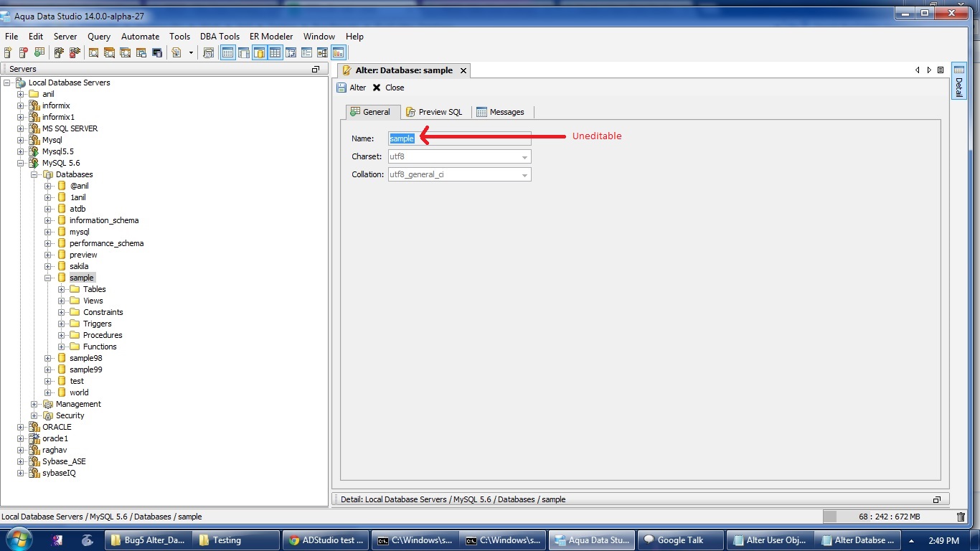Select the informix1 server in tree
The height and width of the screenshot is (551, 980).
[x=58, y=117]
